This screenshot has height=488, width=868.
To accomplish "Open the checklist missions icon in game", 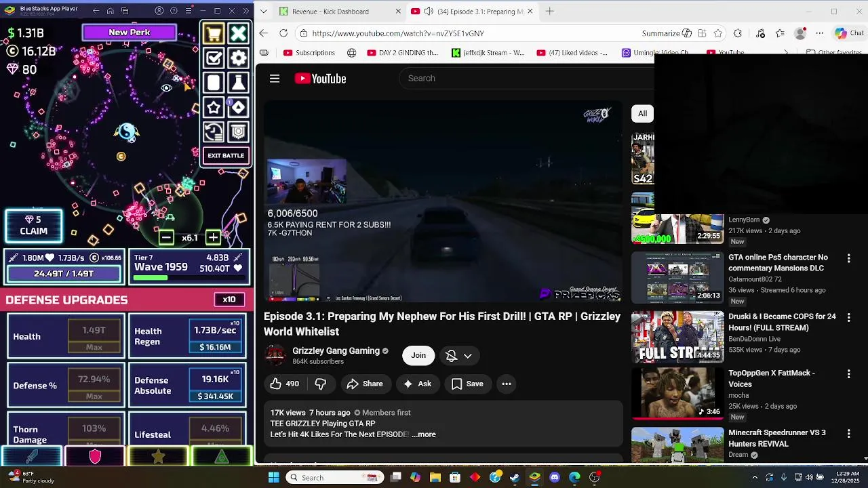I will pos(214,58).
